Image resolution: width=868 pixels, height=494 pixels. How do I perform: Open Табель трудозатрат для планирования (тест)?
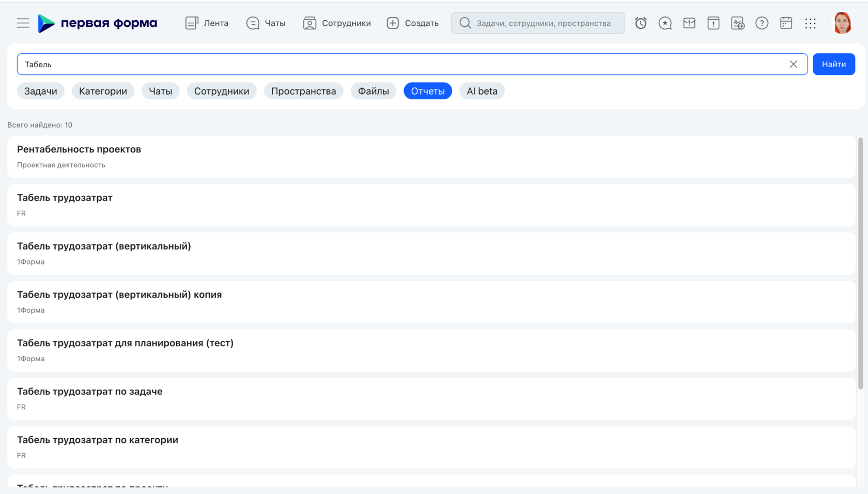(x=431, y=350)
